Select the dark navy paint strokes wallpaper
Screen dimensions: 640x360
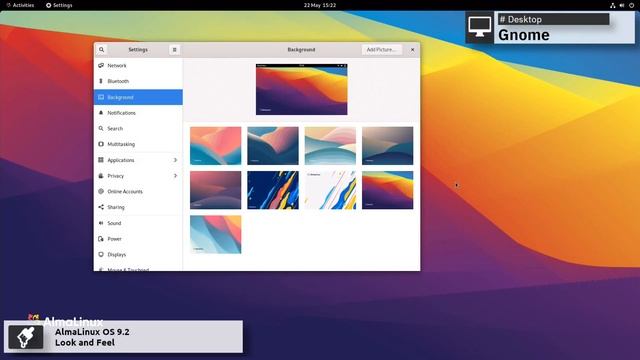pyautogui.click(x=273, y=190)
